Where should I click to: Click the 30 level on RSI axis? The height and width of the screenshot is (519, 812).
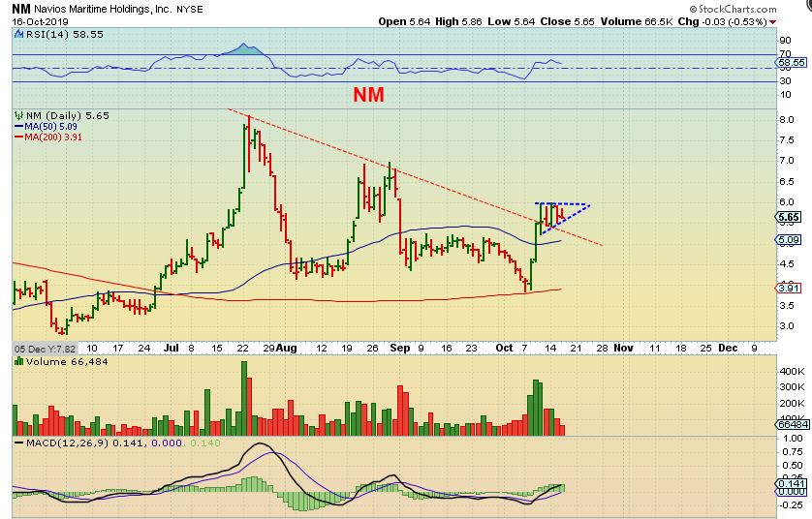[785, 80]
